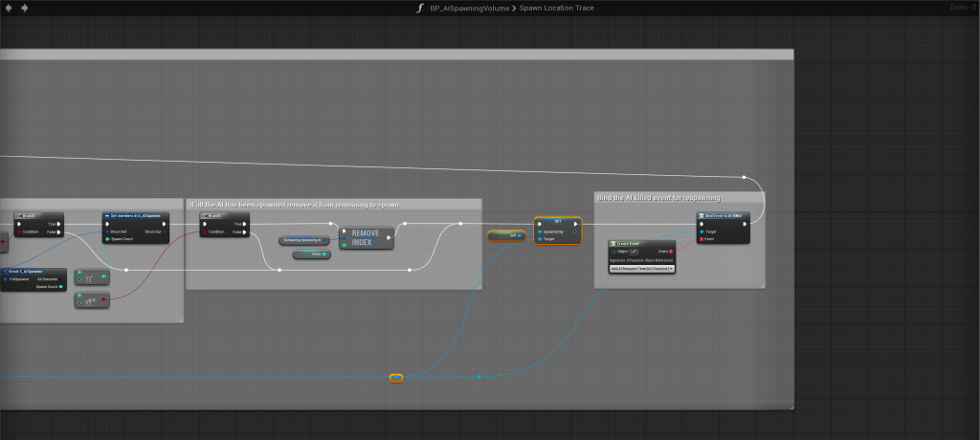Select the REMOVE INDEX node
The width and height of the screenshot is (980, 440).
[367, 237]
